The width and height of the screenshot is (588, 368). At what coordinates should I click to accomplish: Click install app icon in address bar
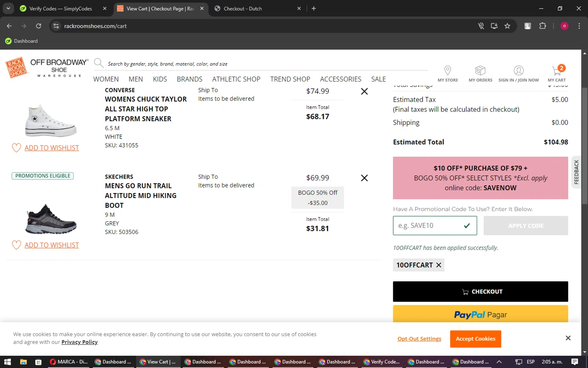point(494,26)
